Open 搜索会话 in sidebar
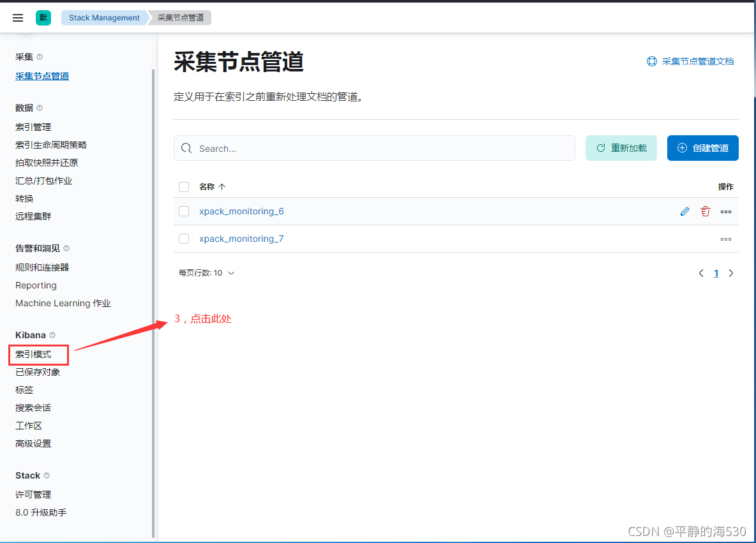This screenshot has height=543, width=756. 33,408
